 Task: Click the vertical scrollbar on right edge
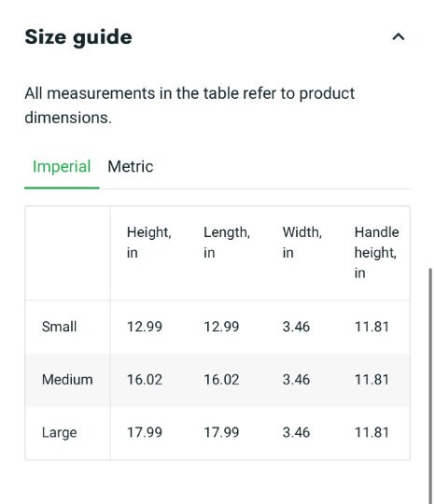(430, 385)
